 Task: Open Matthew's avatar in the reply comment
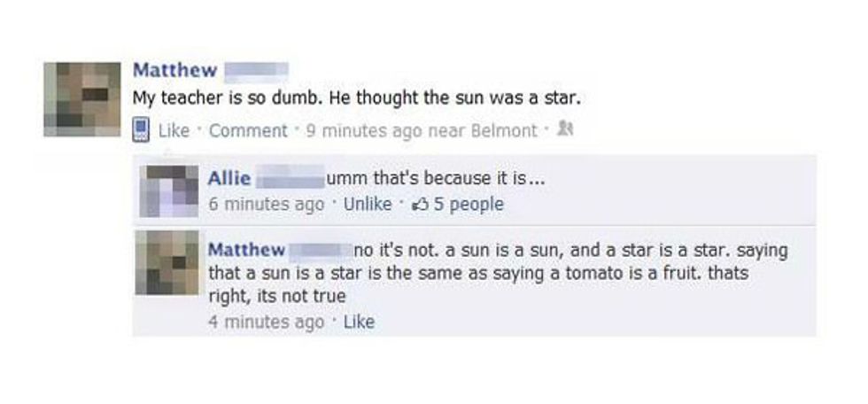167,262
